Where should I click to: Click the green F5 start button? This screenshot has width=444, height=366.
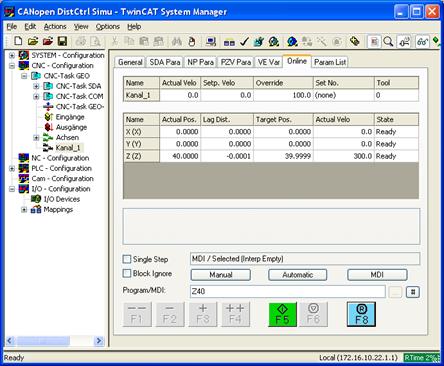282,314
